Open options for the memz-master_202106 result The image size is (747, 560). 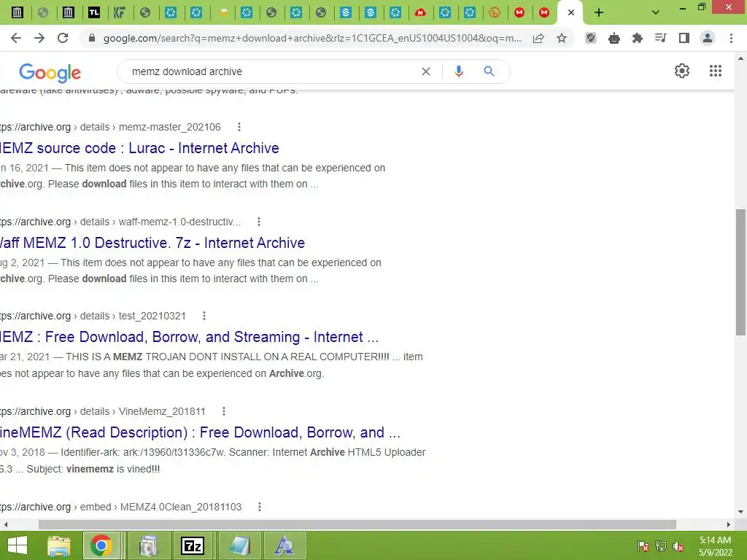point(239,127)
